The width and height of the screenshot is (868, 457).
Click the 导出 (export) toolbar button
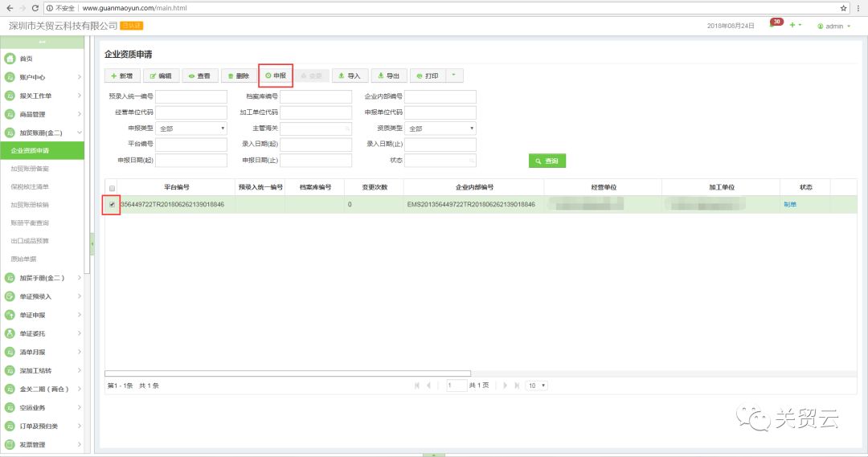[x=389, y=75]
